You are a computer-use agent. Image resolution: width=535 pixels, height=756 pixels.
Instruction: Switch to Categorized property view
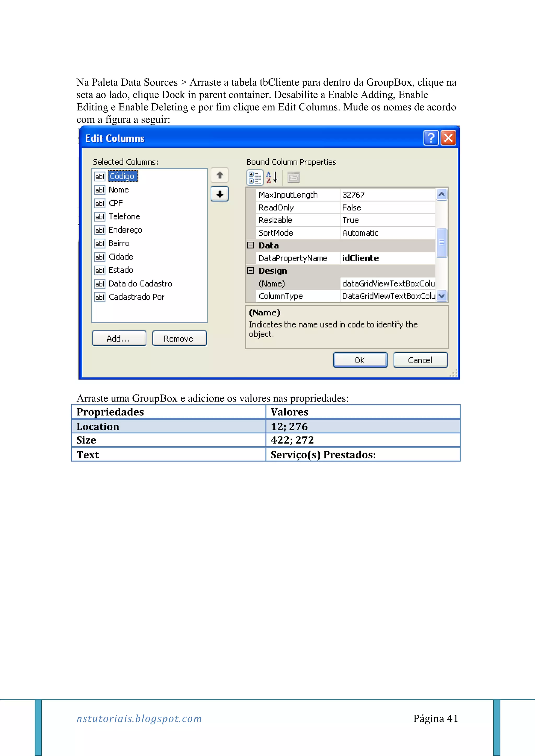pos(255,178)
